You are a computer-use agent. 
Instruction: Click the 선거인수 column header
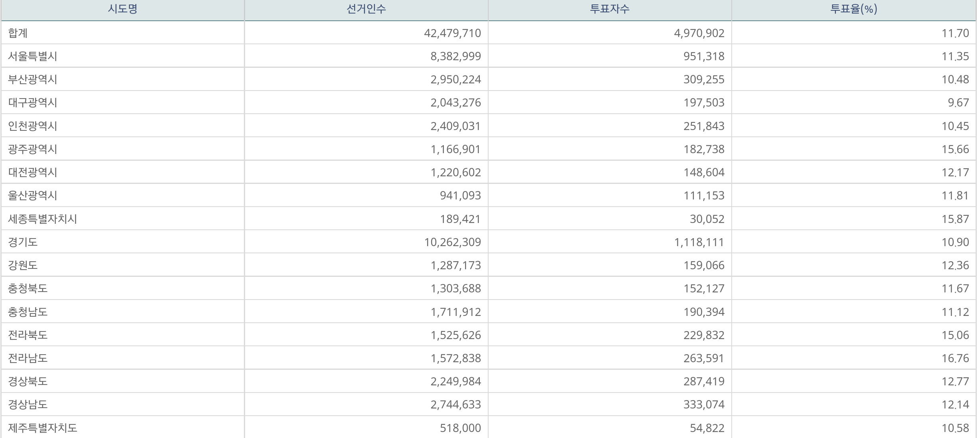366,9
